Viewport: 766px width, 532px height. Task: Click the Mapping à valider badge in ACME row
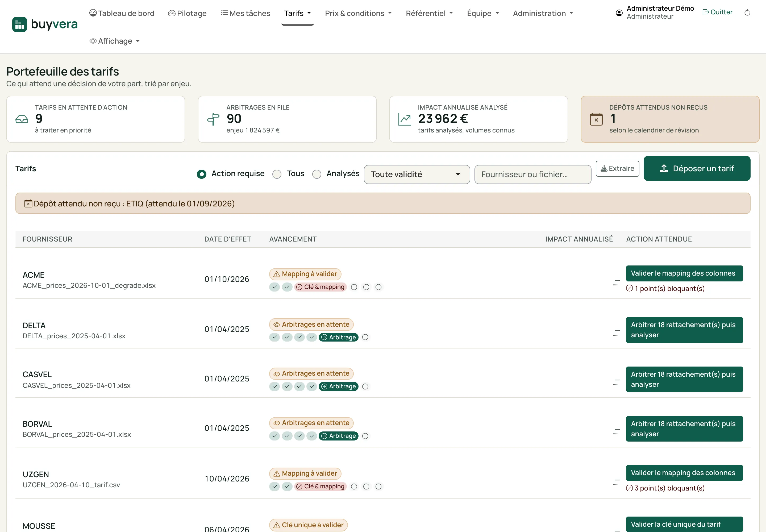pyautogui.click(x=305, y=274)
